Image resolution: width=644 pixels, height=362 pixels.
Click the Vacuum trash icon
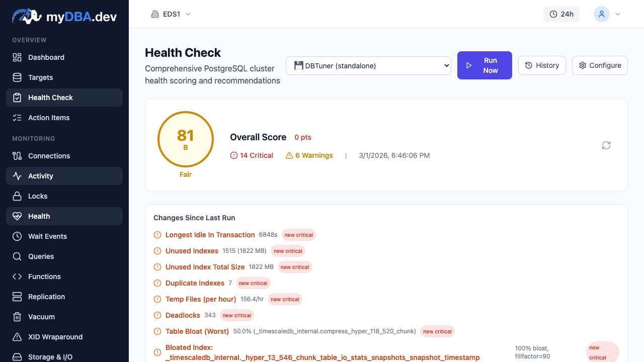(17, 317)
